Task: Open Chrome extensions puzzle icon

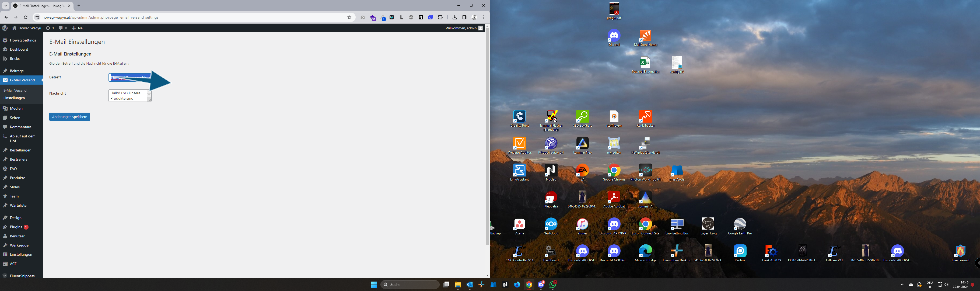Action: click(440, 17)
